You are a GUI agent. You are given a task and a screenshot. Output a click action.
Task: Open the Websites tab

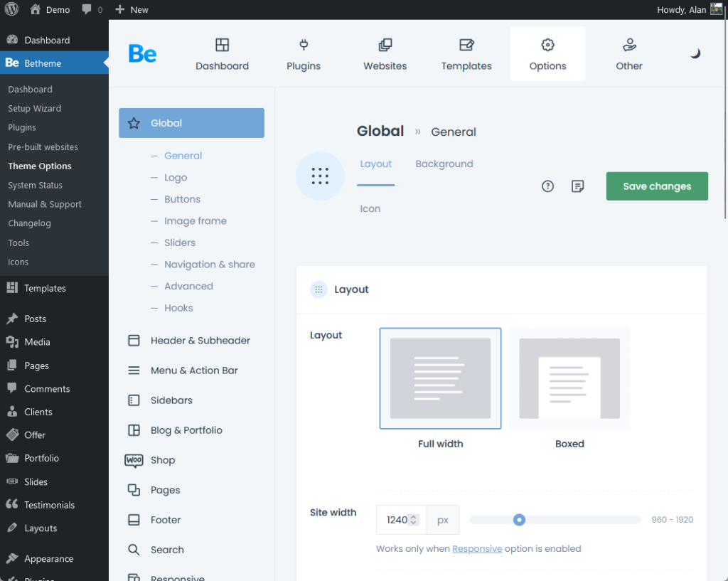coord(385,54)
